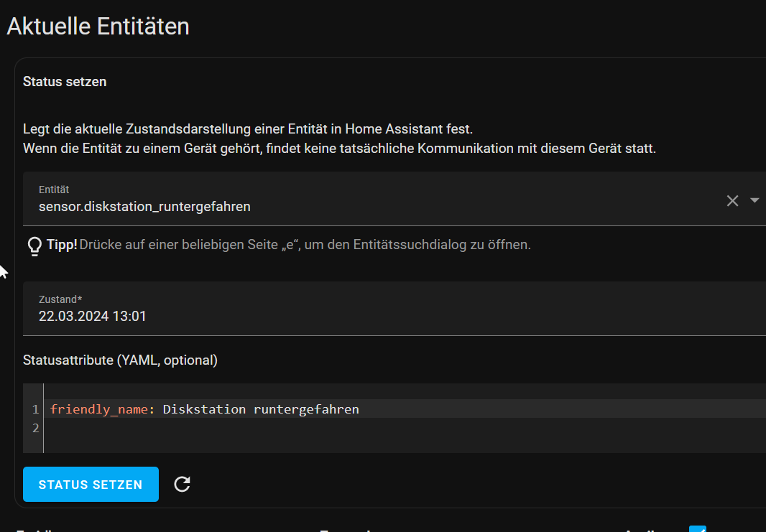Click the refresh icon next to STATUS SETZEN
The image size is (766, 532).
click(x=183, y=485)
